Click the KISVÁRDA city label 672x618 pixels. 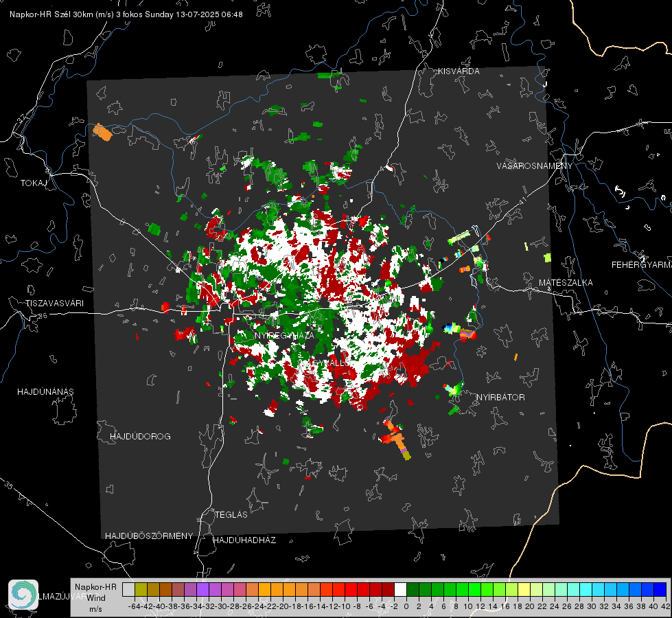click(x=459, y=71)
